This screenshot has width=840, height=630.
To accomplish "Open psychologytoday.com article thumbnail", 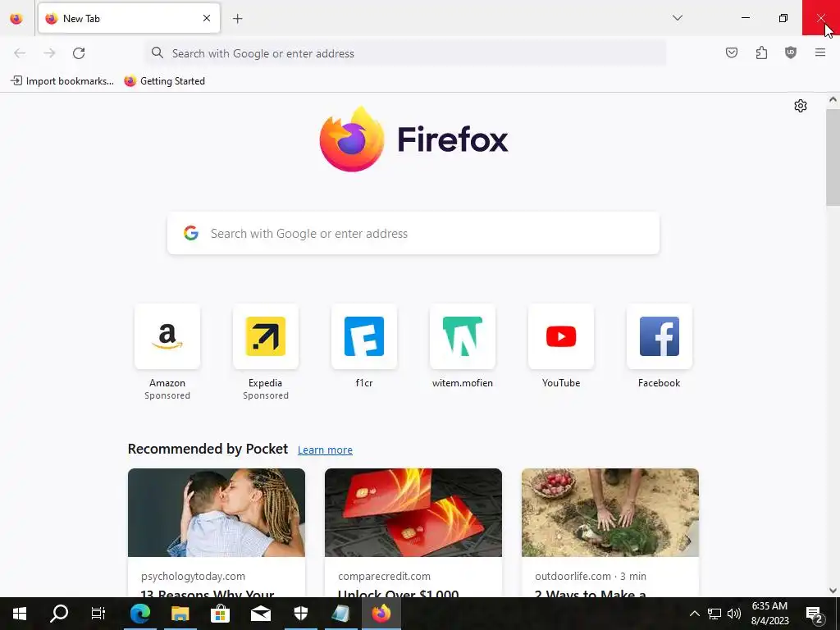I will click(217, 513).
